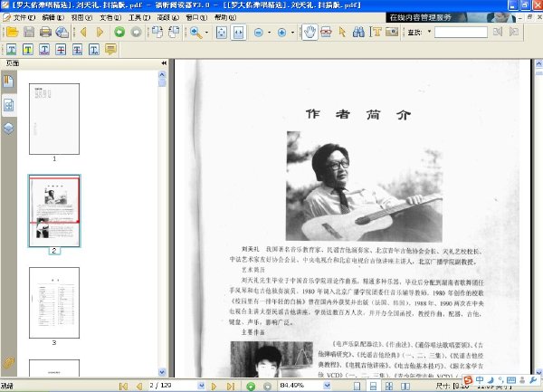
Task: Select the magnifier zoom tool
Action: [x=195, y=33]
